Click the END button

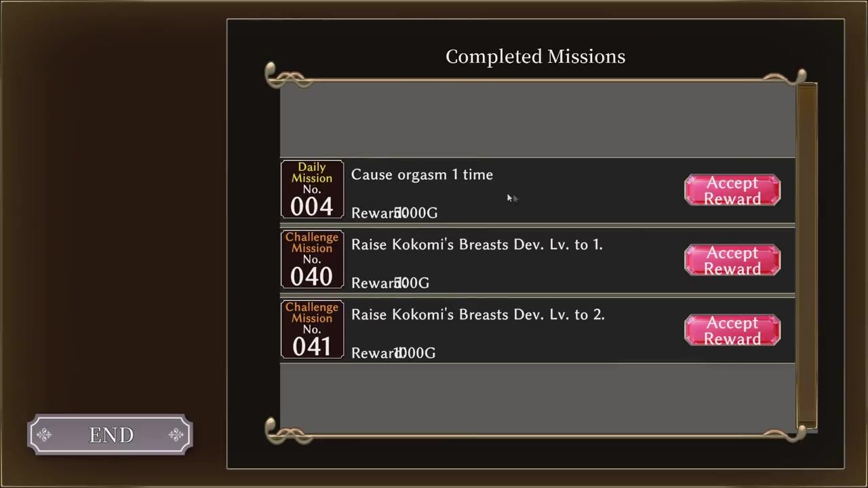[x=110, y=434]
